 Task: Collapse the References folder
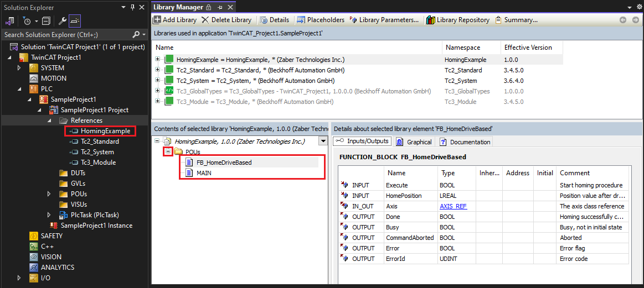tap(49, 120)
